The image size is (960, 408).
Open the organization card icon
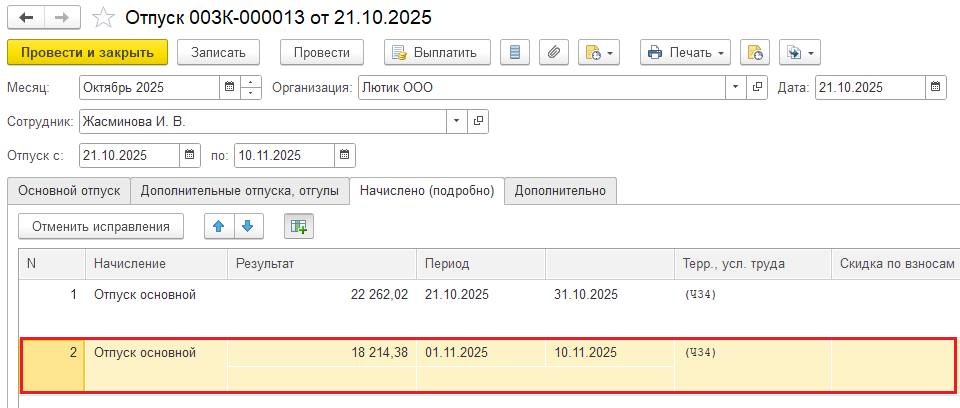(x=757, y=88)
